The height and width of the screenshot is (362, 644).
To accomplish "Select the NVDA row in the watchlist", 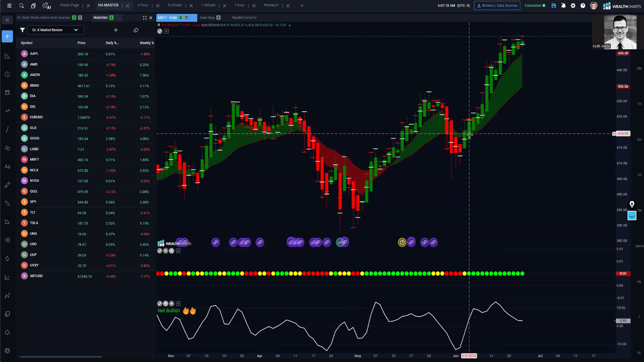I will pyautogui.click(x=86, y=181).
